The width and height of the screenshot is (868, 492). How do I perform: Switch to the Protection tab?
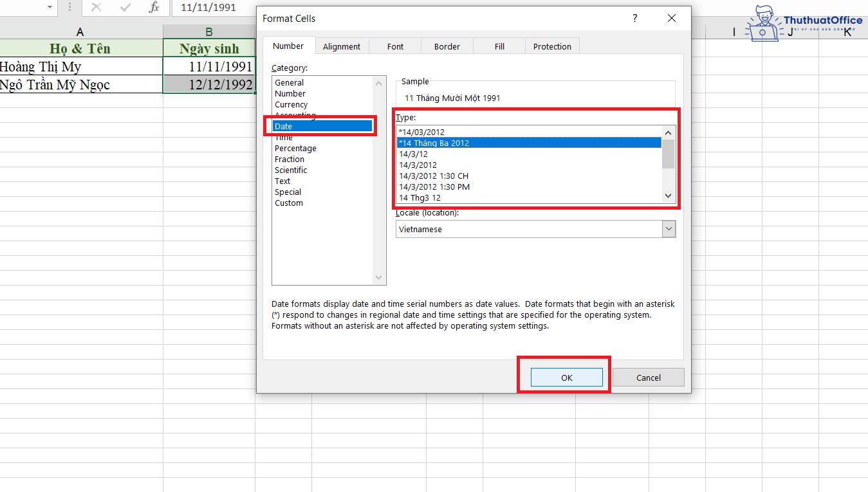[x=552, y=46]
